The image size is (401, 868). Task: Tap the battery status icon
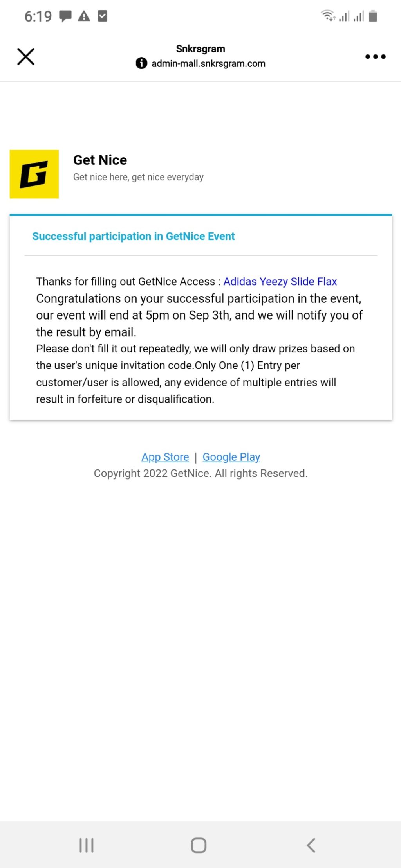pyautogui.click(x=373, y=16)
